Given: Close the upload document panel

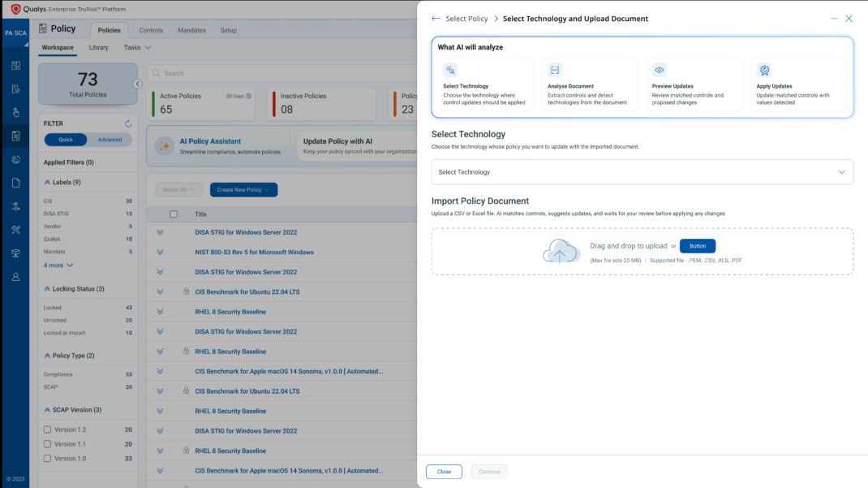Looking at the screenshot, I should [849, 19].
